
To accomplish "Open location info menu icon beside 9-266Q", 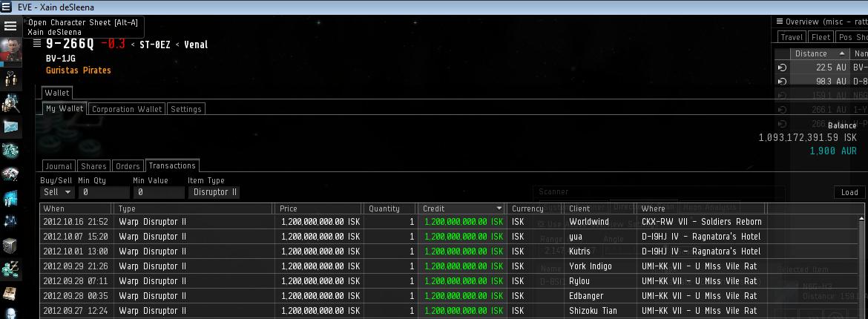I will (37, 44).
